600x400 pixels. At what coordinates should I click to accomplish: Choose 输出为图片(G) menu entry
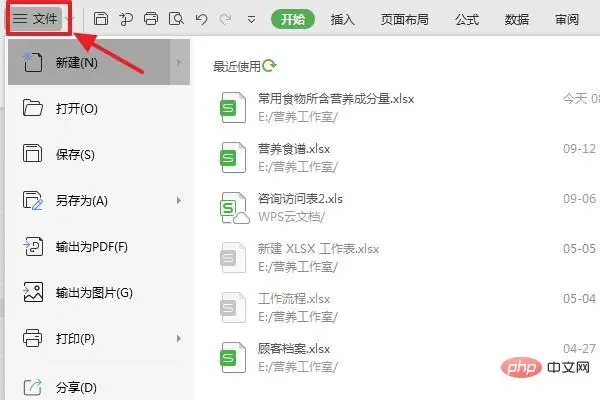[x=99, y=292]
